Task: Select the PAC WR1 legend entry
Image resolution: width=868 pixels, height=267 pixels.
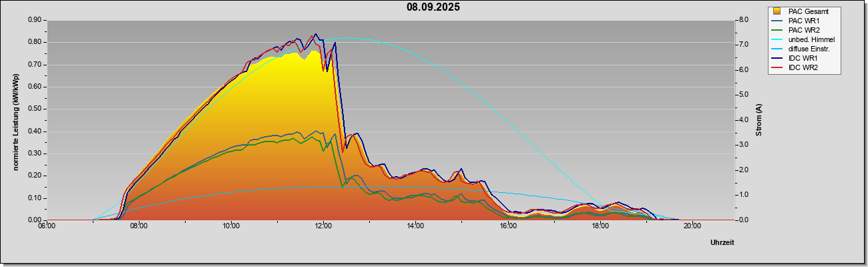Action: pos(803,21)
